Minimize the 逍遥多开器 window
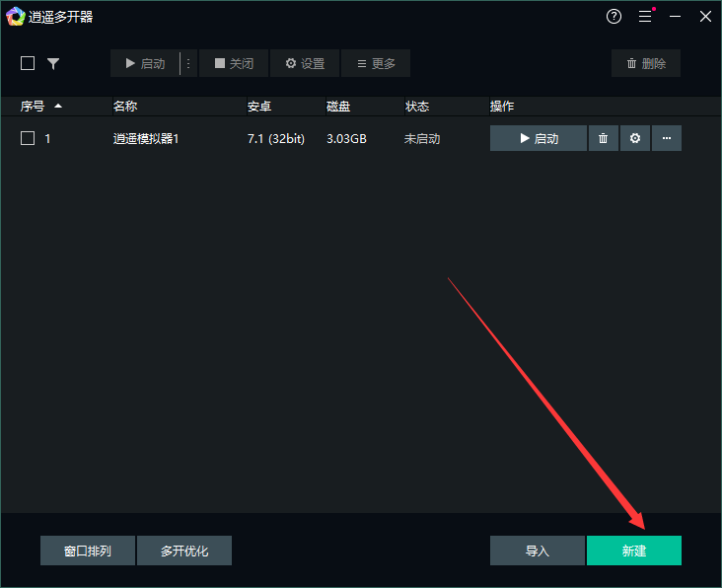This screenshot has height=588, width=722. (x=675, y=17)
